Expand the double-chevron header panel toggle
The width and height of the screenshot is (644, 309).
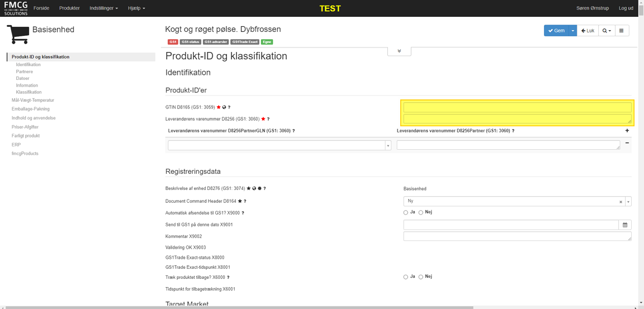[x=399, y=51]
